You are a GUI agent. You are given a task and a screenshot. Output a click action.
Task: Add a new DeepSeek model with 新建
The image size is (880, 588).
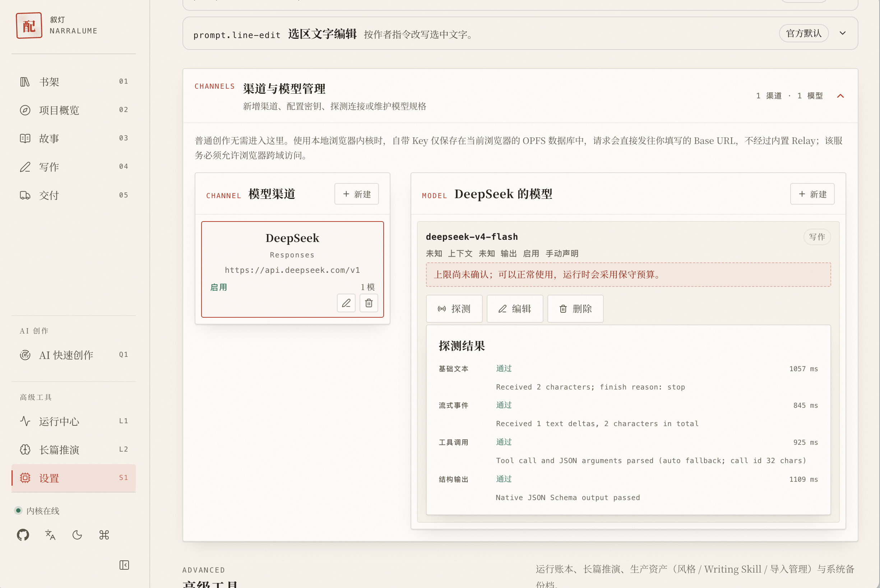point(812,194)
